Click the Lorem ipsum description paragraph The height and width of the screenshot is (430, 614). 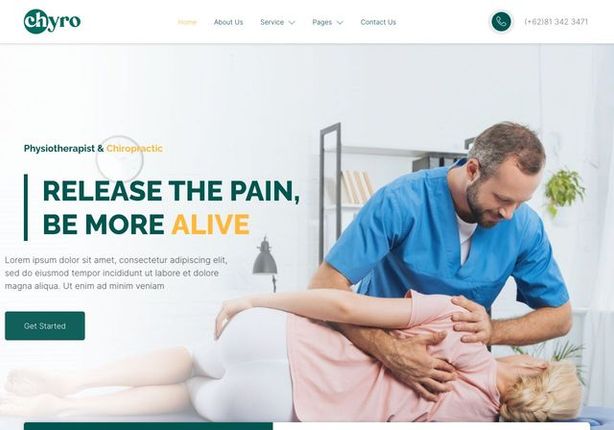pos(116,273)
